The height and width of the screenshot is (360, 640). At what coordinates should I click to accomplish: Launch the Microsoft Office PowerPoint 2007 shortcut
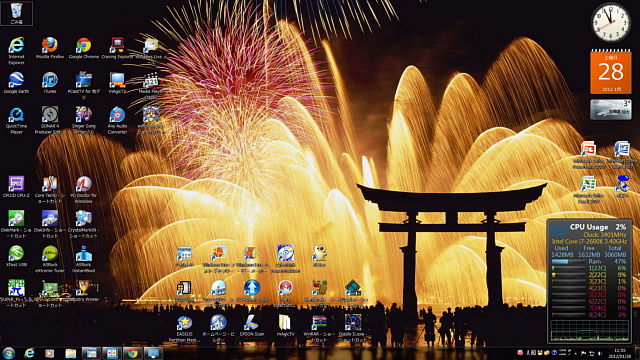[588, 155]
